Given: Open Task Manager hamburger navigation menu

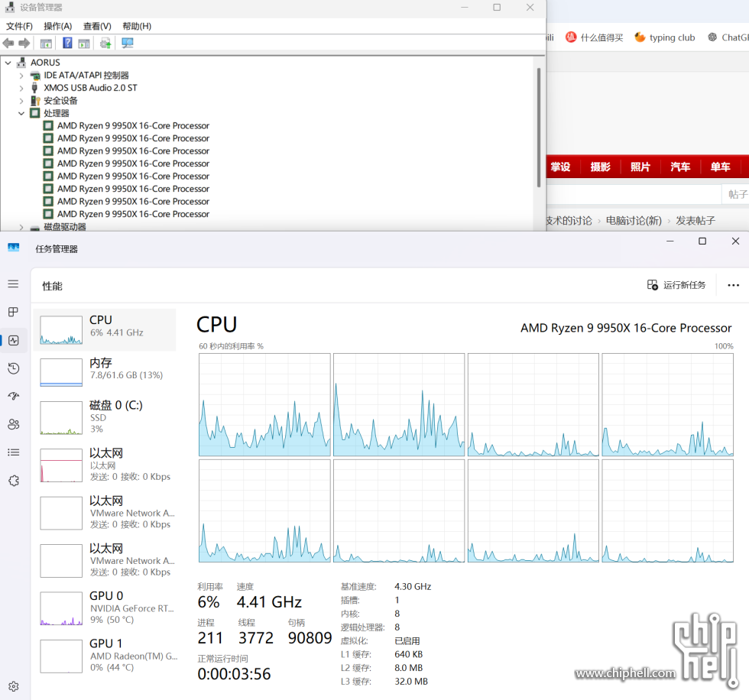Looking at the screenshot, I should pyautogui.click(x=14, y=284).
